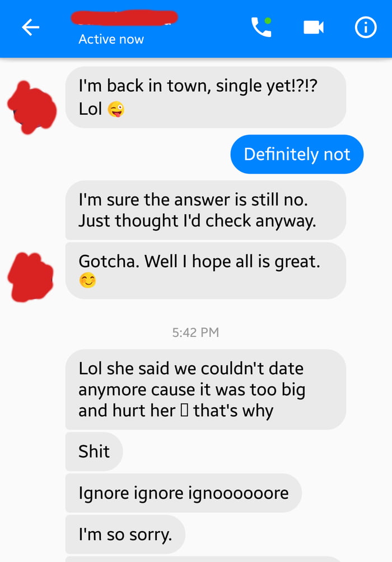This screenshot has width=392, height=562.
Task: Tap the blushing smile emoji
Action: point(88,280)
